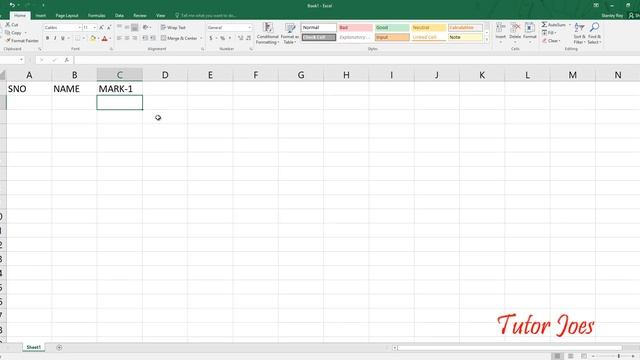Toggle Italic formatting
Viewport: 640px width, 360px height.
click(x=55, y=38)
